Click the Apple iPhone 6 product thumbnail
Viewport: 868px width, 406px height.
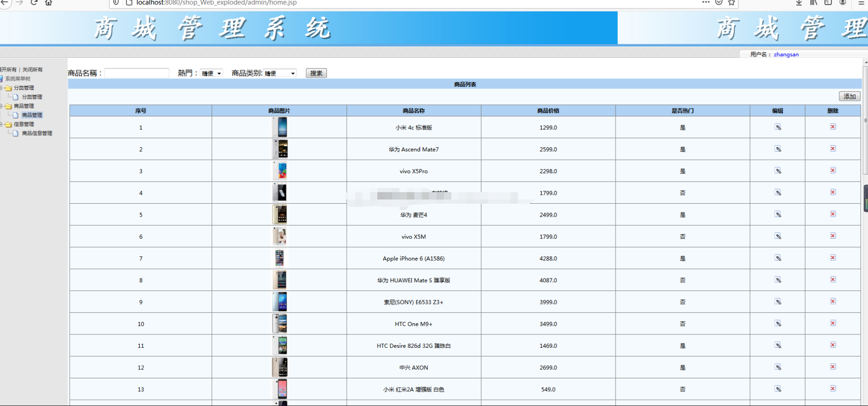click(279, 258)
